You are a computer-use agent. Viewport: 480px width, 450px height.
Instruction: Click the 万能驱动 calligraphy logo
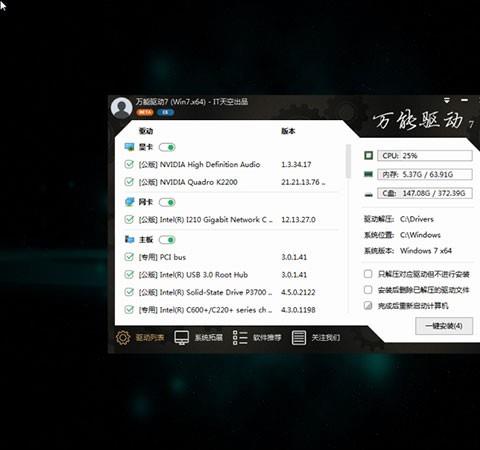[x=418, y=120]
